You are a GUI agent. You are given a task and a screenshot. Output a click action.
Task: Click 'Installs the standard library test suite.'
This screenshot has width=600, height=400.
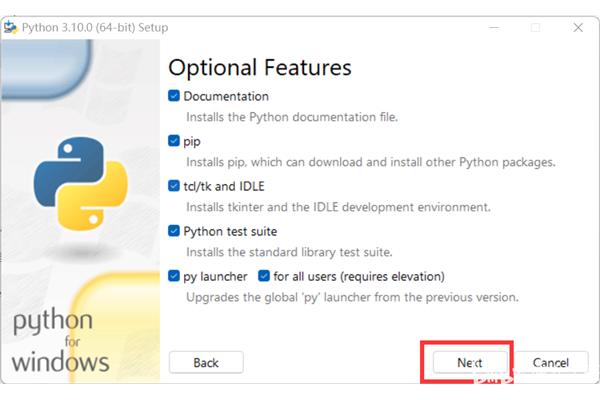click(x=289, y=252)
